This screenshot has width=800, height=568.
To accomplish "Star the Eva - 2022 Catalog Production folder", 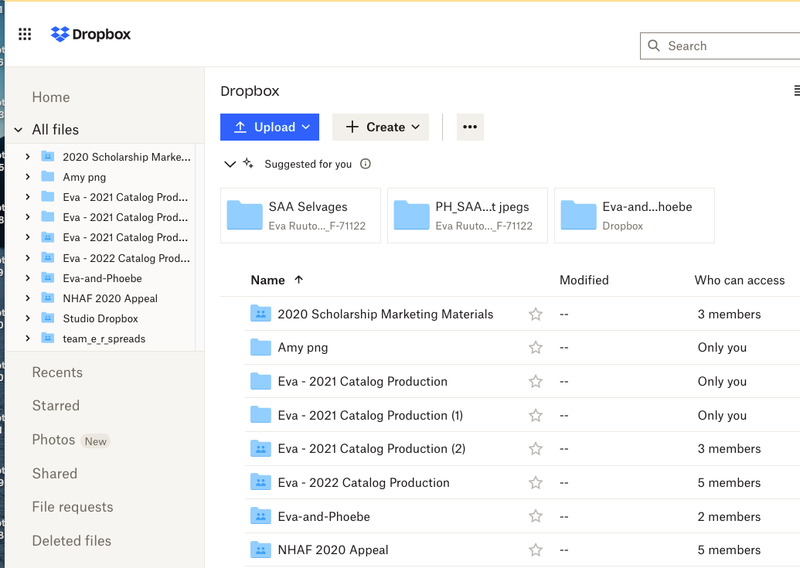I will click(535, 483).
